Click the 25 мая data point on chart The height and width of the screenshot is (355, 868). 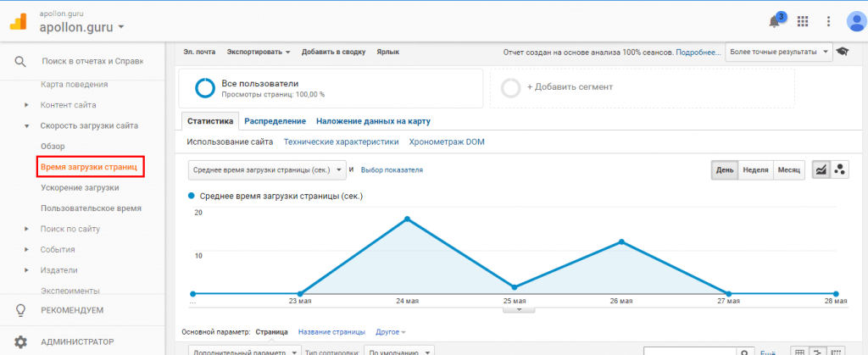[515, 287]
